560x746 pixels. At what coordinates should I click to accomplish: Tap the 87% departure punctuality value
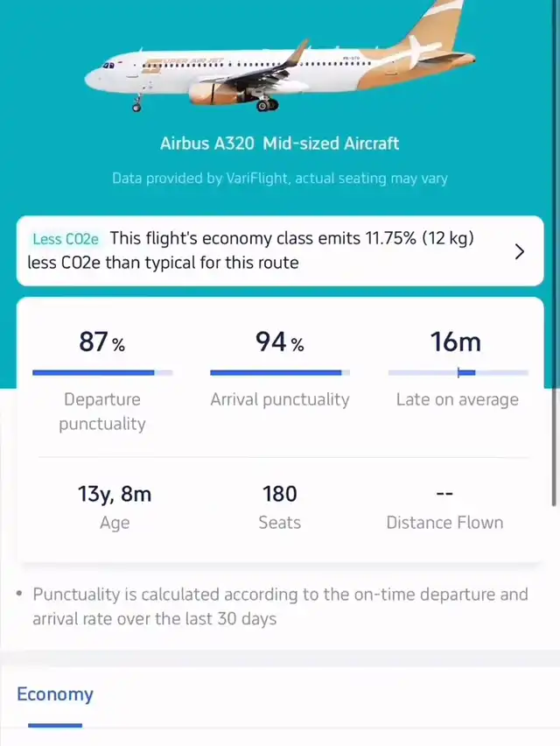click(102, 341)
